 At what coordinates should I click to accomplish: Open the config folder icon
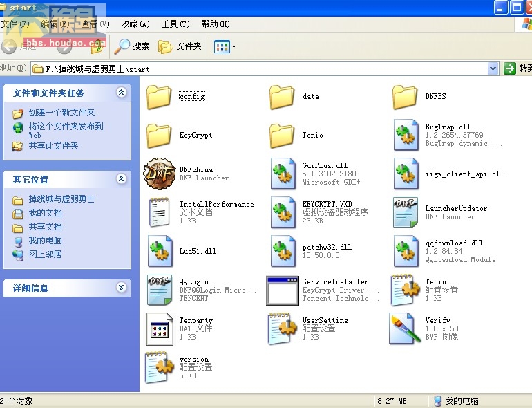(x=159, y=97)
